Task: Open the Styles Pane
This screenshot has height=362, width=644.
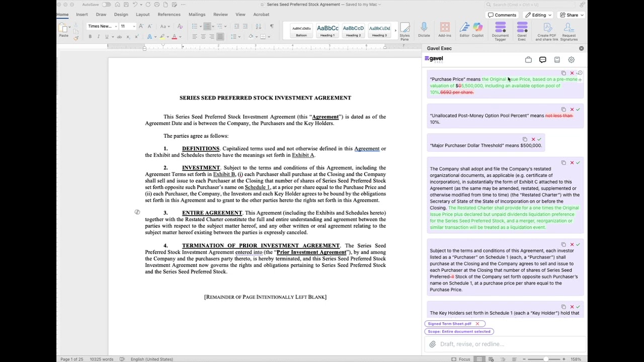Action: tap(405, 30)
